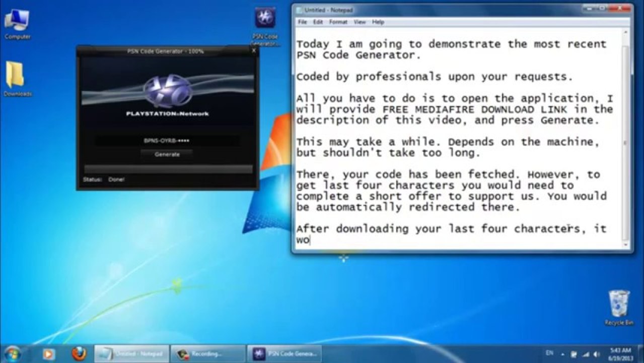
Task: Click the EN language indicator
Action: click(x=549, y=353)
